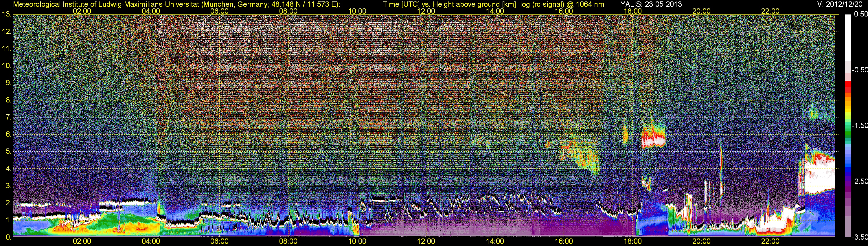Click the '06:00' label on the top time axis
868x246 pixels.
[219, 11]
